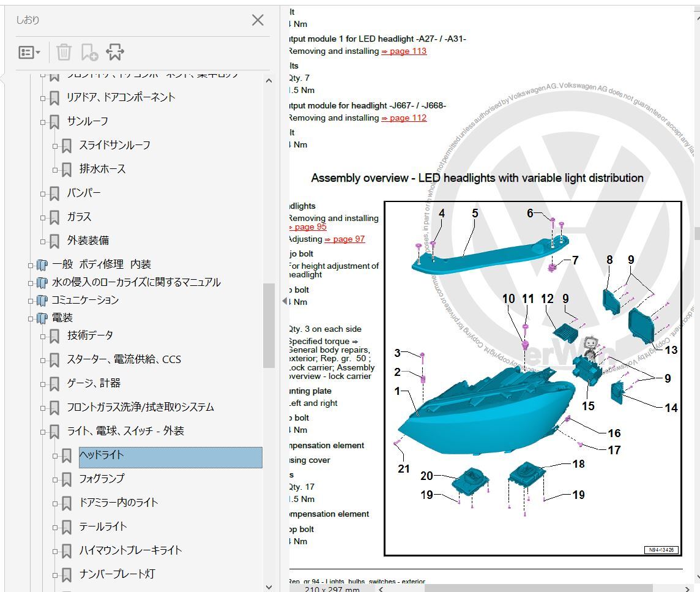The height and width of the screenshot is (592, 700).
Task: Select the highlighted ヘッドライト bookmark
Action: coord(171,457)
